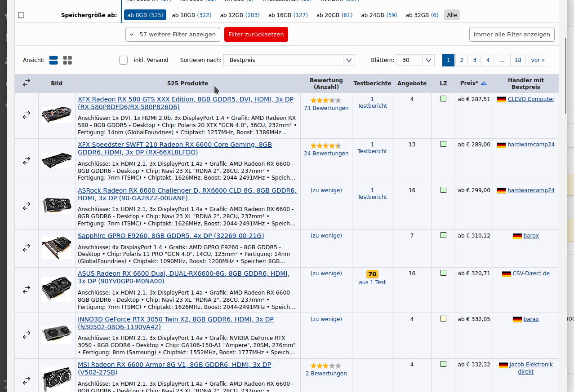Open 71 Bewertungen reviews link
574x392 pixels.
326,108
